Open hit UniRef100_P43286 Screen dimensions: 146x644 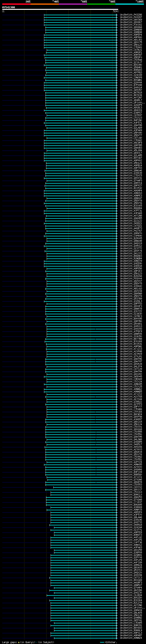(x=131, y=15)
